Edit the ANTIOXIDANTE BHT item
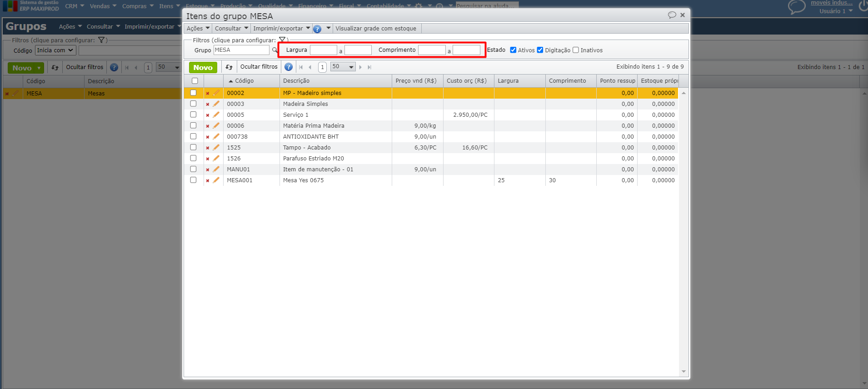868x389 pixels. [x=216, y=136]
